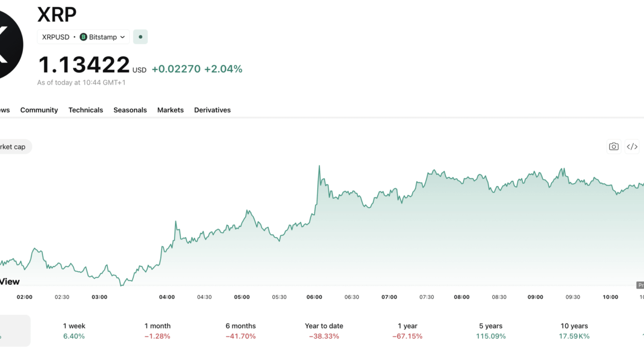Screen dimensions: 644x348
Task: Choose the 6 months time range
Action: (241, 331)
